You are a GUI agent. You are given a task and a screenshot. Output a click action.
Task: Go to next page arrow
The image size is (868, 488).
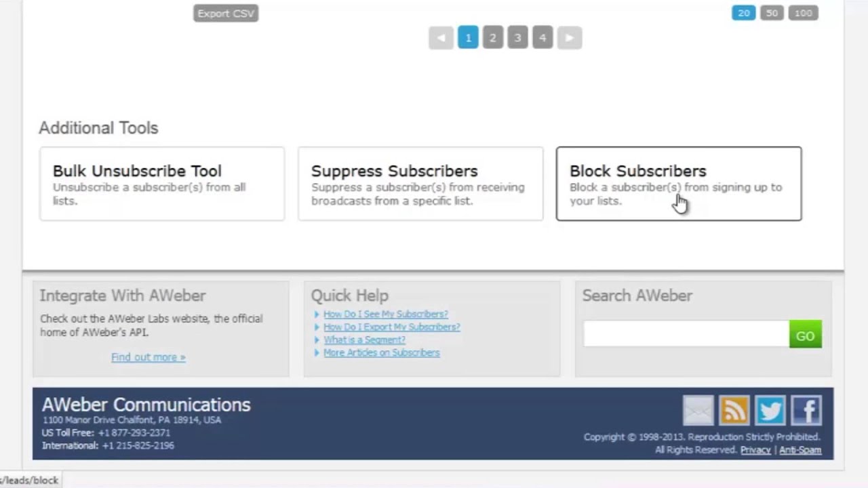click(570, 38)
